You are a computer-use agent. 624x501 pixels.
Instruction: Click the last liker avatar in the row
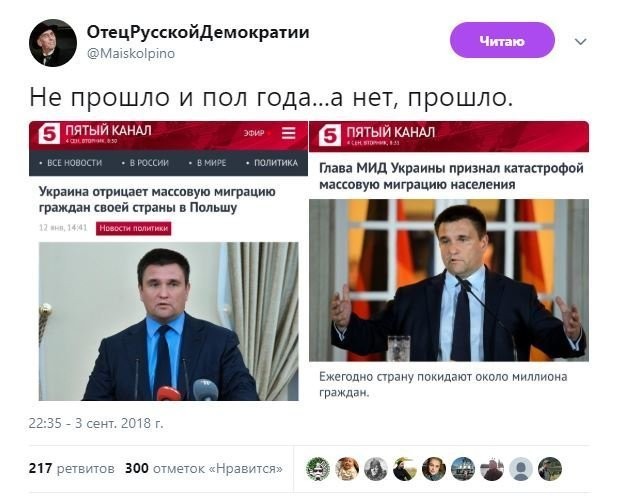550,469
